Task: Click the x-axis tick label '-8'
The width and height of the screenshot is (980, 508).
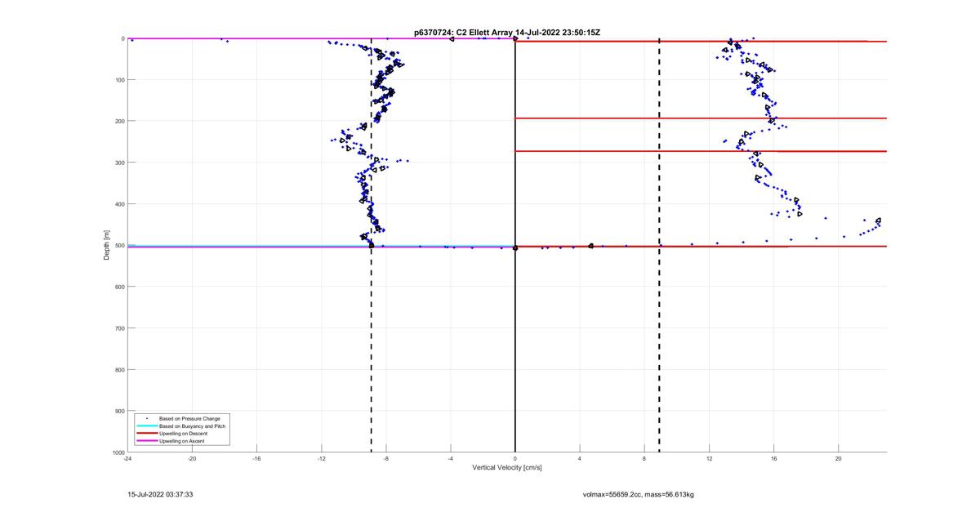Action: click(385, 458)
